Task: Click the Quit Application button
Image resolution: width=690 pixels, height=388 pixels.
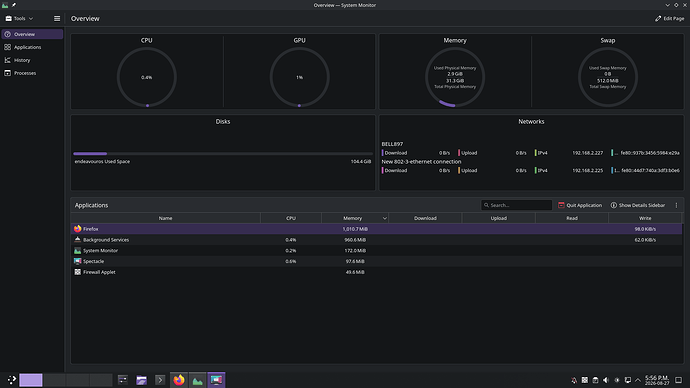Action: click(580, 205)
